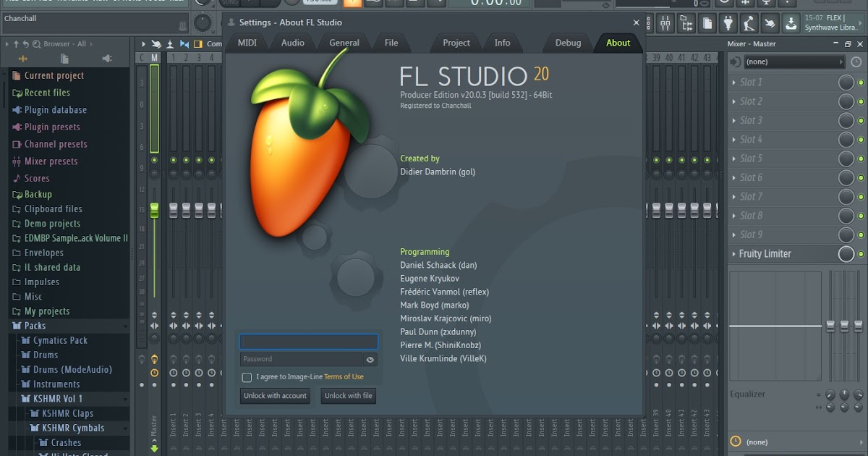Open Mixer presets in browser
This screenshot has width=868, height=456.
(x=51, y=161)
